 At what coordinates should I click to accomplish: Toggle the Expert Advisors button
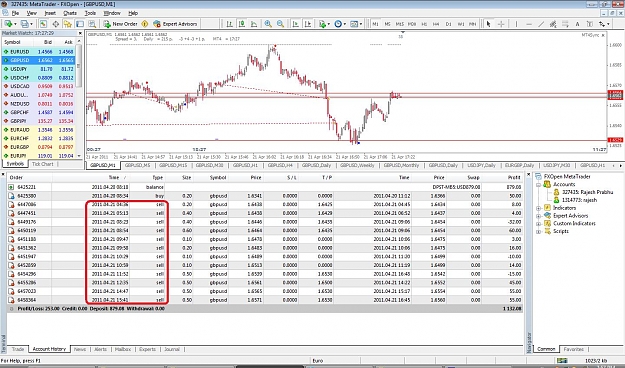175,24
